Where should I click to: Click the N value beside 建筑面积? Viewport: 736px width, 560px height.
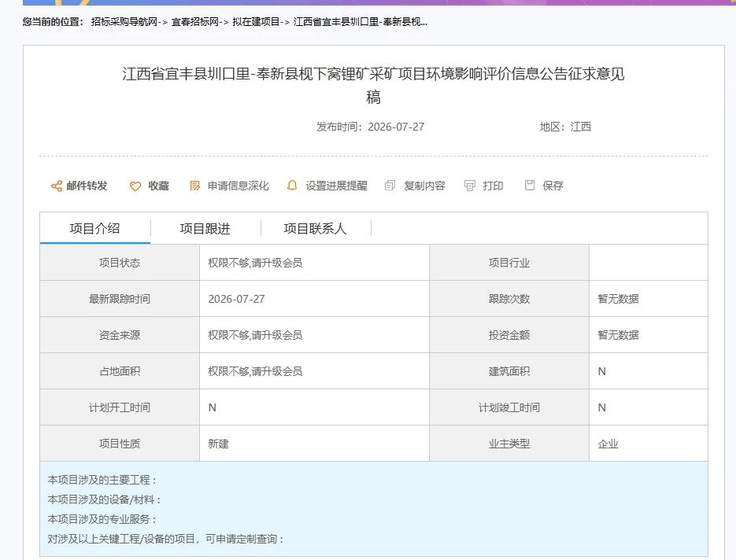pyautogui.click(x=601, y=372)
